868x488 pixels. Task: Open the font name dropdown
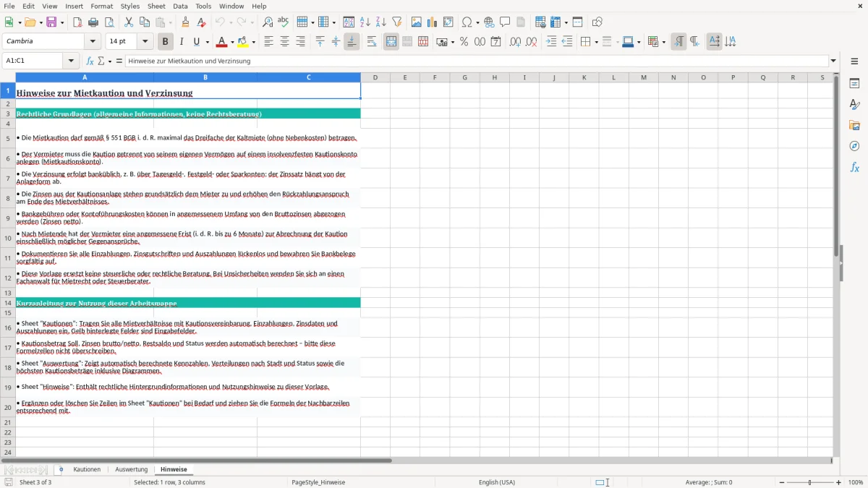93,42
